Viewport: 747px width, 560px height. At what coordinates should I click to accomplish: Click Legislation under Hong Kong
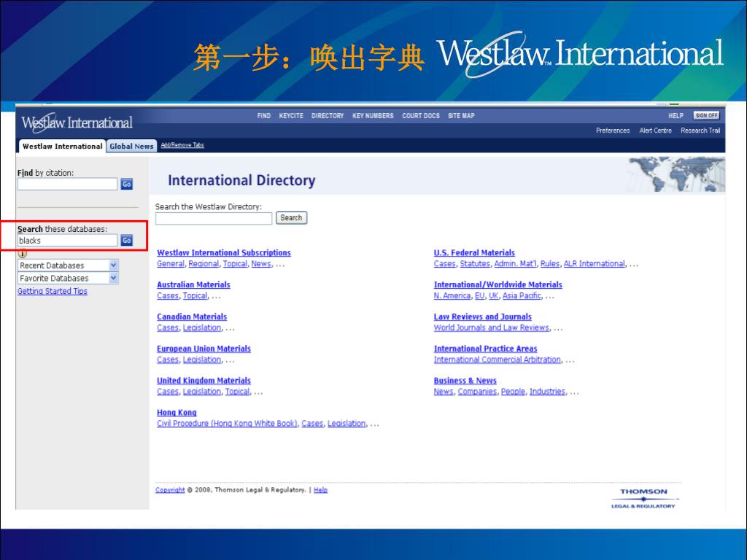point(347,424)
